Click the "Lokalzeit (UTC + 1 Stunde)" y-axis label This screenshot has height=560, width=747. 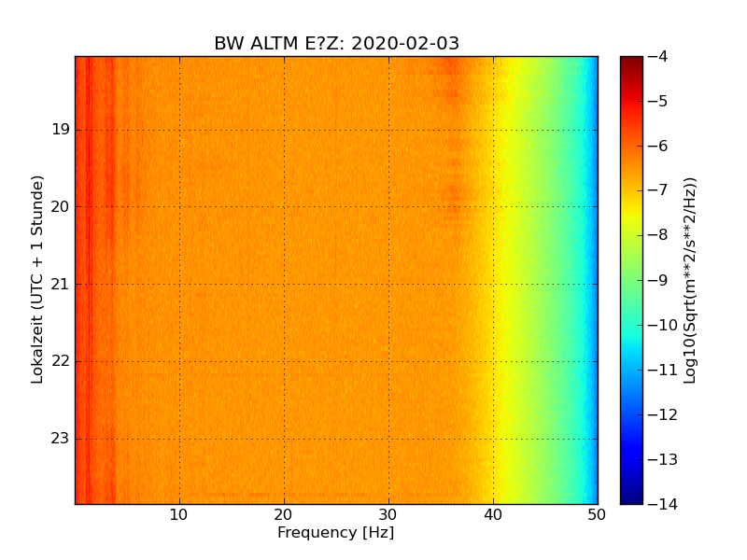click(37, 280)
